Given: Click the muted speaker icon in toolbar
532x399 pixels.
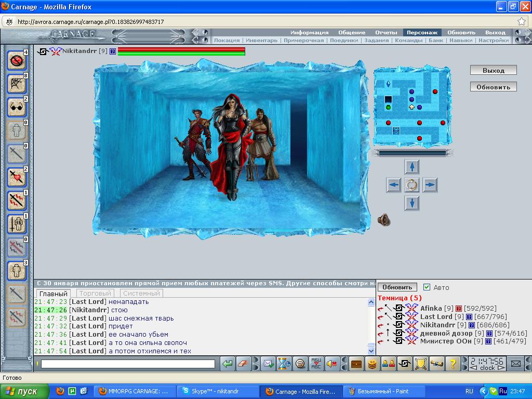Looking at the screenshot, I should 331,364.
